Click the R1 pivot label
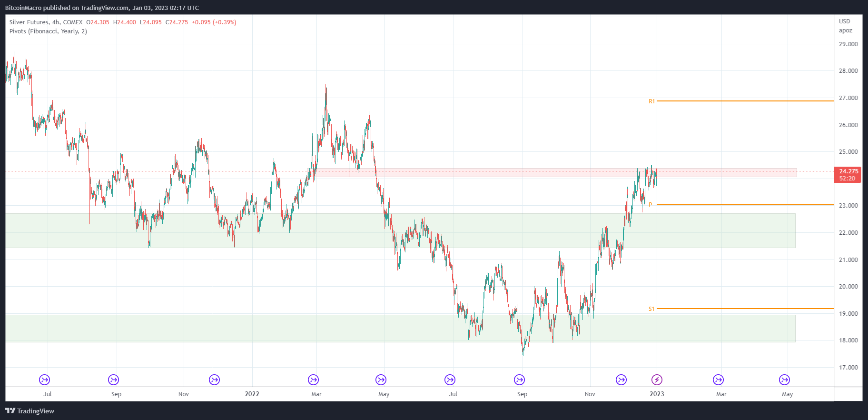 pos(652,101)
